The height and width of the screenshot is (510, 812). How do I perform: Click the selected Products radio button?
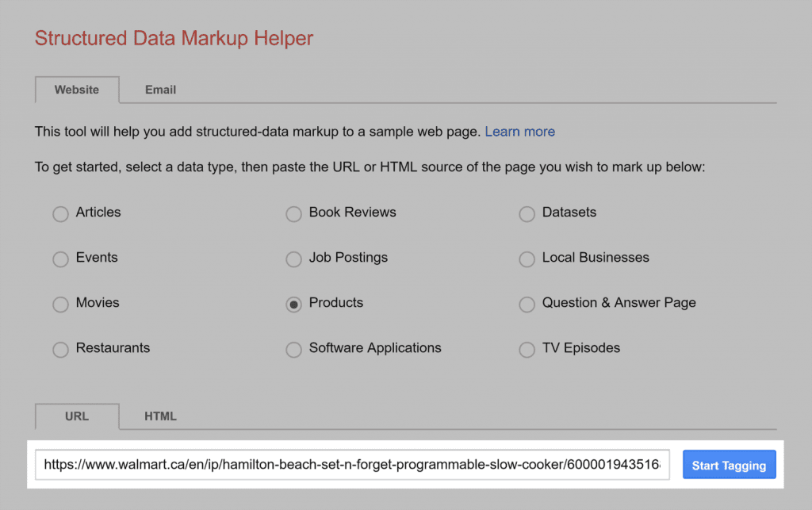[x=293, y=305]
